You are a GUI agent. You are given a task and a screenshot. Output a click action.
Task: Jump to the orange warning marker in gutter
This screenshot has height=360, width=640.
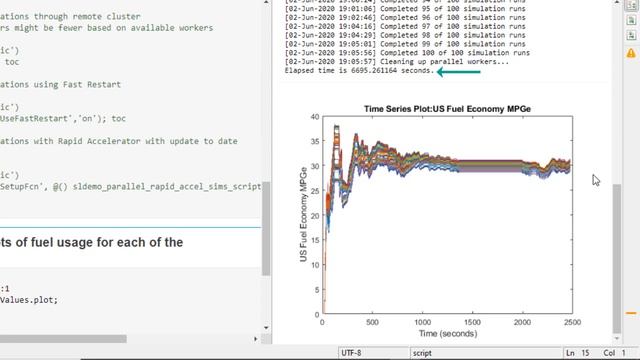click(x=631, y=313)
